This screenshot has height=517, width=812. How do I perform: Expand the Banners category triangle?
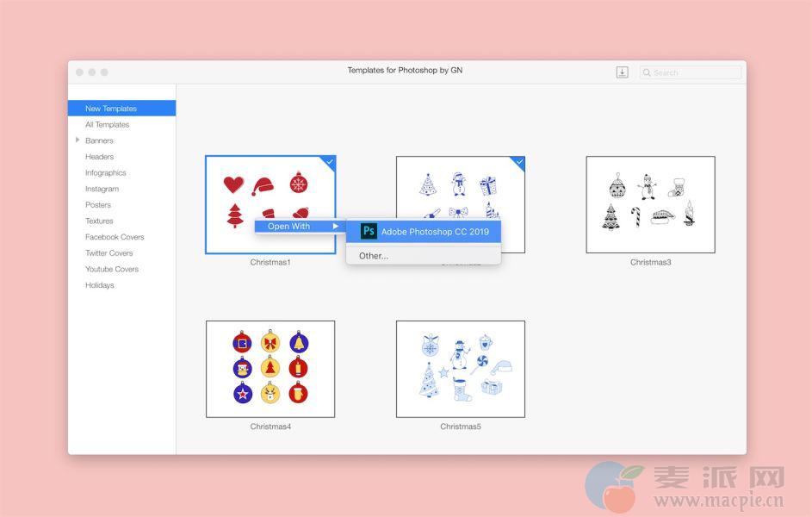point(77,140)
